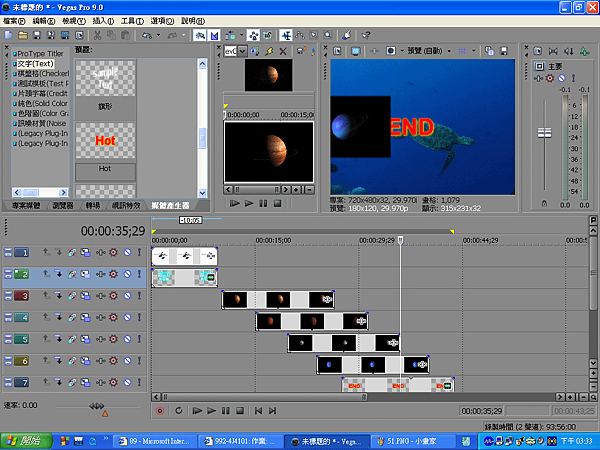Open the overlays grid dropdown arrow

point(473,51)
